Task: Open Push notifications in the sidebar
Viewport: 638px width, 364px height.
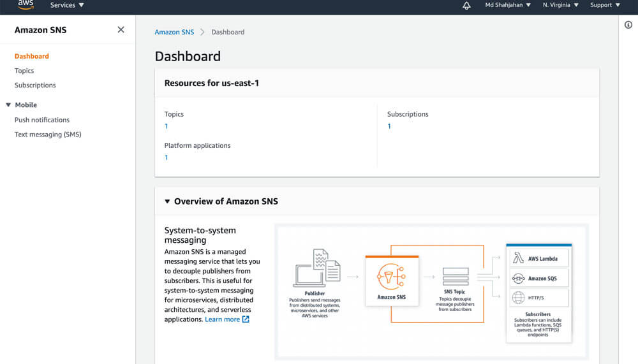Action: (42, 120)
